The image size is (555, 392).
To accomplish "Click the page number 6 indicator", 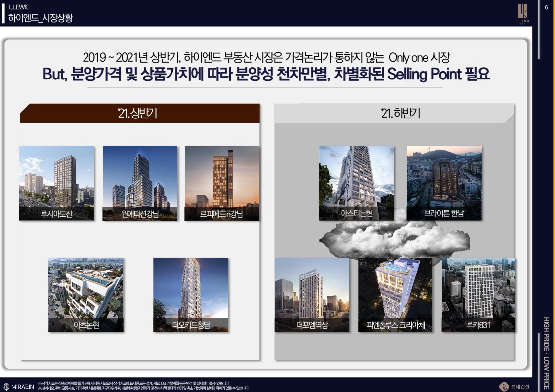I will pyautogui.click(x=546, y=7).
